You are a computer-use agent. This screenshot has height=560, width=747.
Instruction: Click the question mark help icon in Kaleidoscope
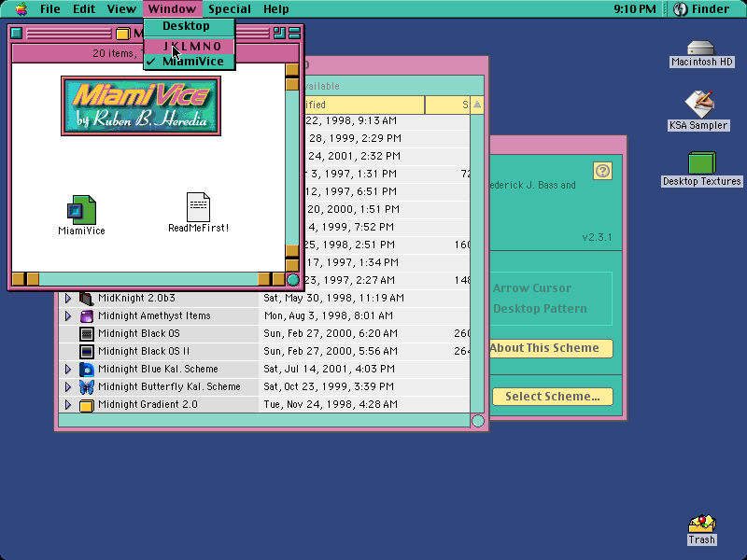click(602, 171)
